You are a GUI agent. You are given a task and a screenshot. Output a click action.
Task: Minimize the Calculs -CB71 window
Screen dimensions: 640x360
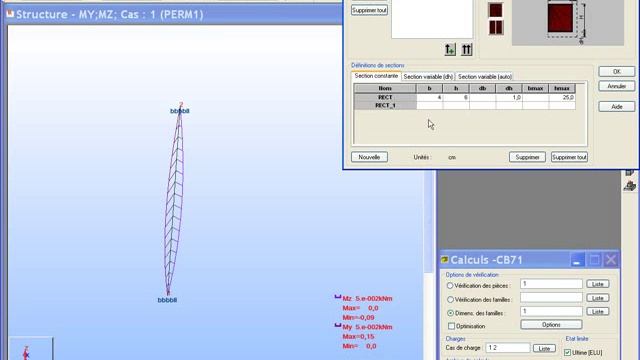pos(577,260)
